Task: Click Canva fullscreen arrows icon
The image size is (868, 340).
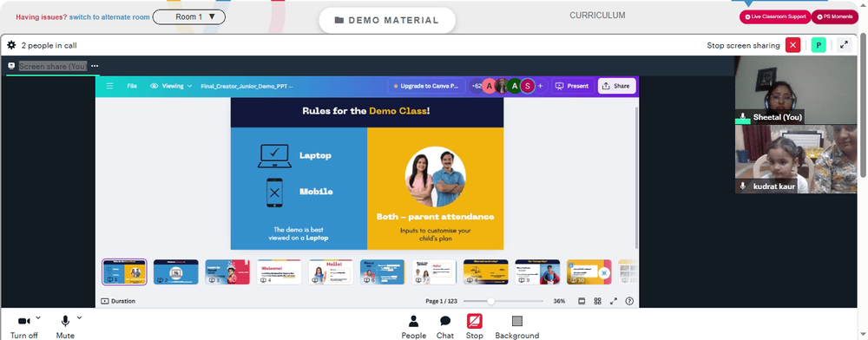Action: [x=614, y=301]
